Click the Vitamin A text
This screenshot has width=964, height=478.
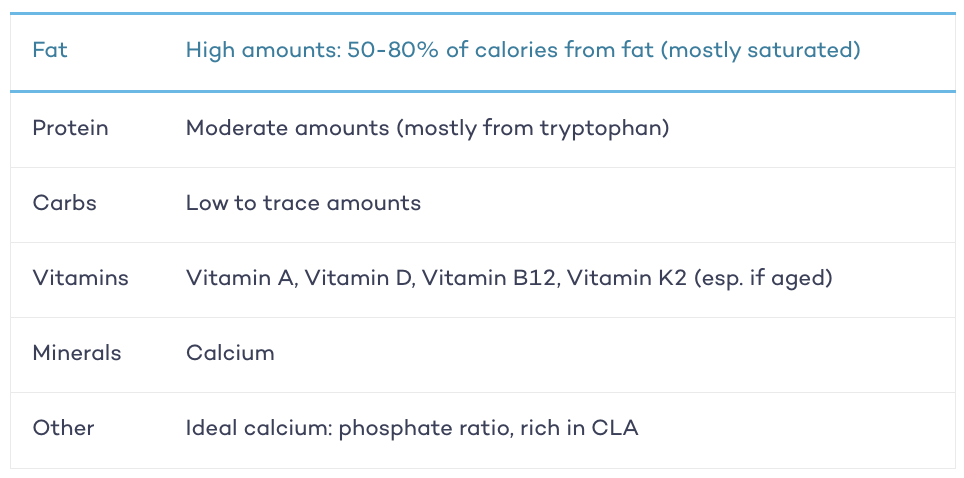click(242, 279)
